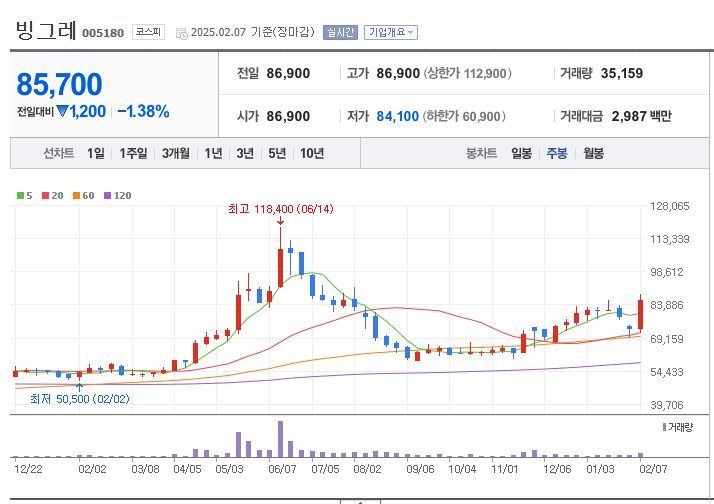714x504 pixels.
Task: Switch to 일봉 daily candle chart
Action: [x=521, y=153]
